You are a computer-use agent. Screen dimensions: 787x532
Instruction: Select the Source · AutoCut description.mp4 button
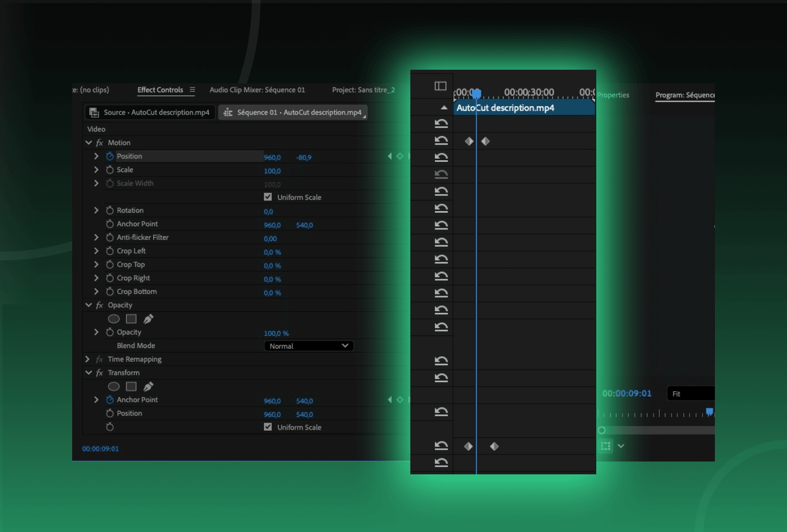pos(150,112)
